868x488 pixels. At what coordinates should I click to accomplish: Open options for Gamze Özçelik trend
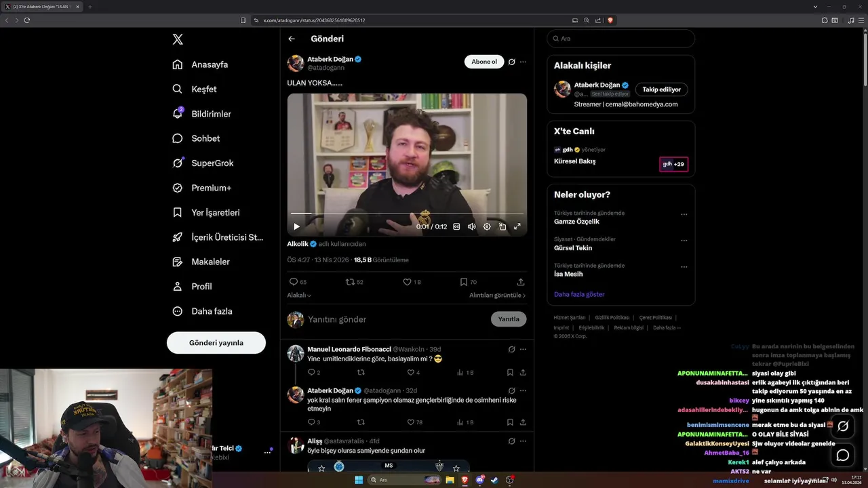(684, 214)
